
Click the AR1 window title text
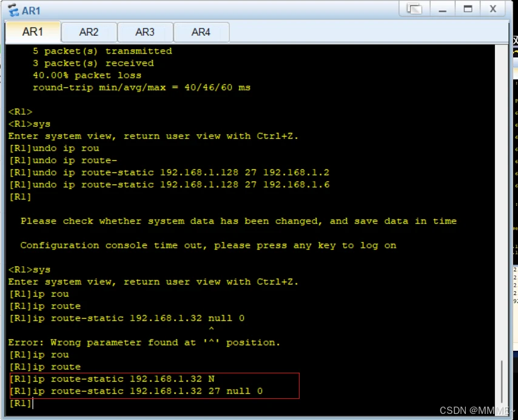tap(32, 11)
